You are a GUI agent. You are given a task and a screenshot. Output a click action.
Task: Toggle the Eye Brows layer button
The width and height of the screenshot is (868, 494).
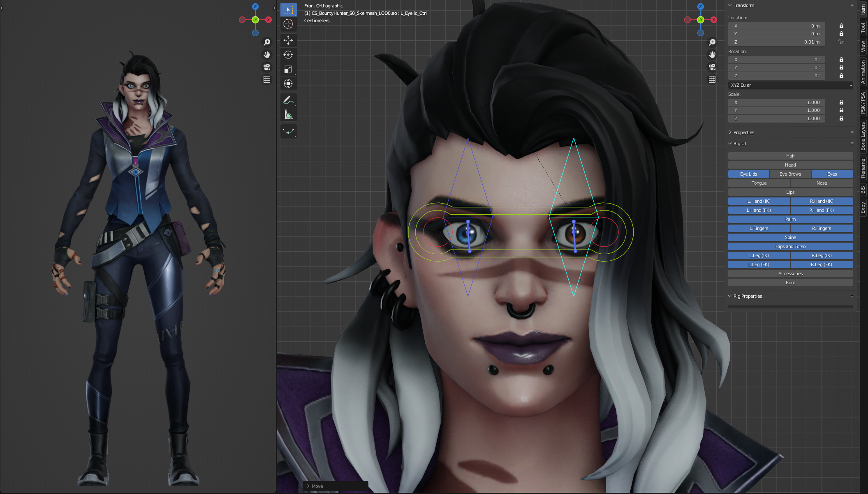point(790,174)
